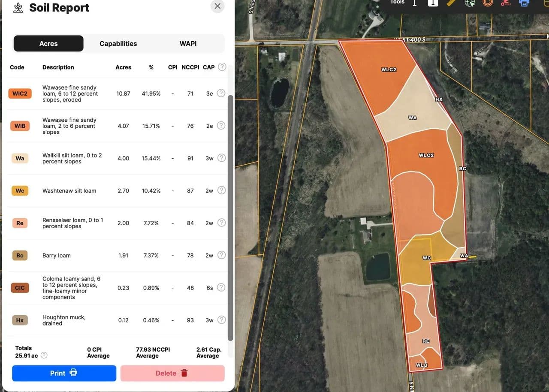This screenshot has height=392, width=549.
Task: Click the soil table vertical scrollbar
Action: click(x=230, y=214)
